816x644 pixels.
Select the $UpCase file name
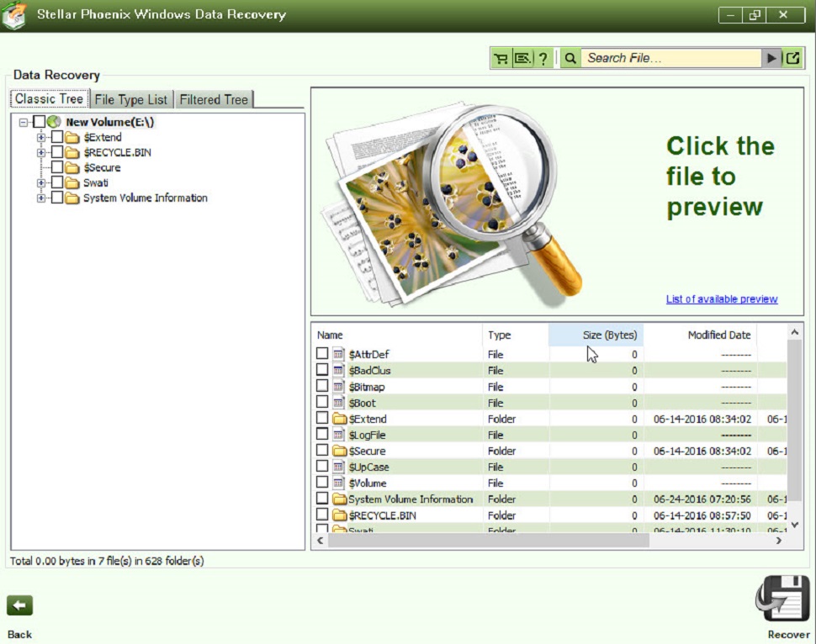click(369, 467)
